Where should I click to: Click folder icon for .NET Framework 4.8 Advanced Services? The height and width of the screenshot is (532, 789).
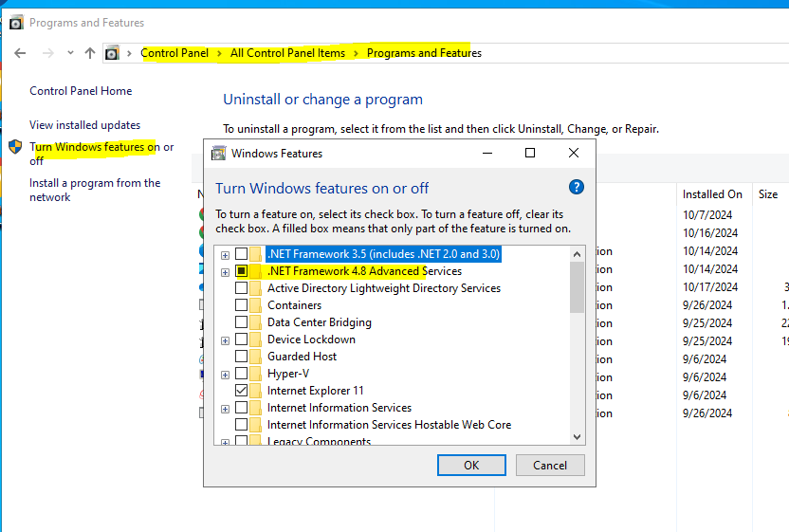pyautogui.click(x=256, y=271)
